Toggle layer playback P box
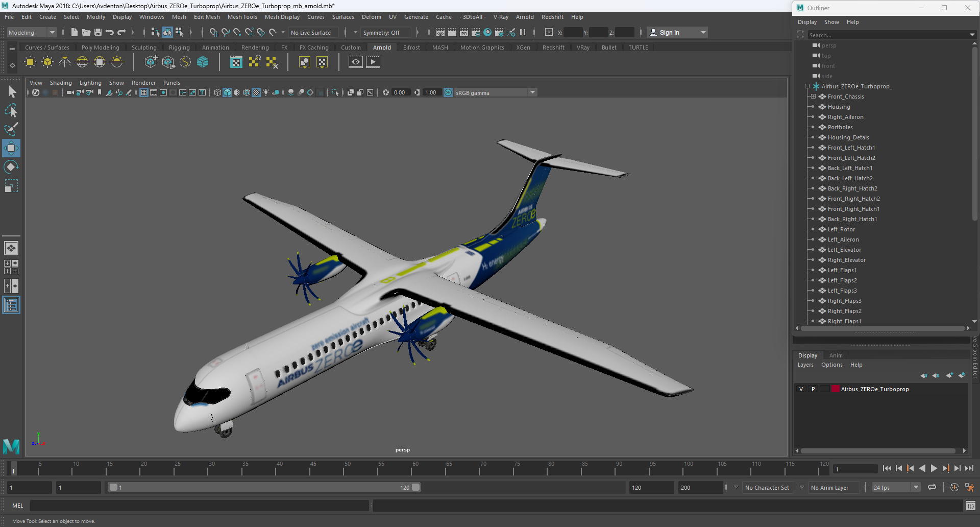The height and width of the screenshot is (527, 980). 813,389
